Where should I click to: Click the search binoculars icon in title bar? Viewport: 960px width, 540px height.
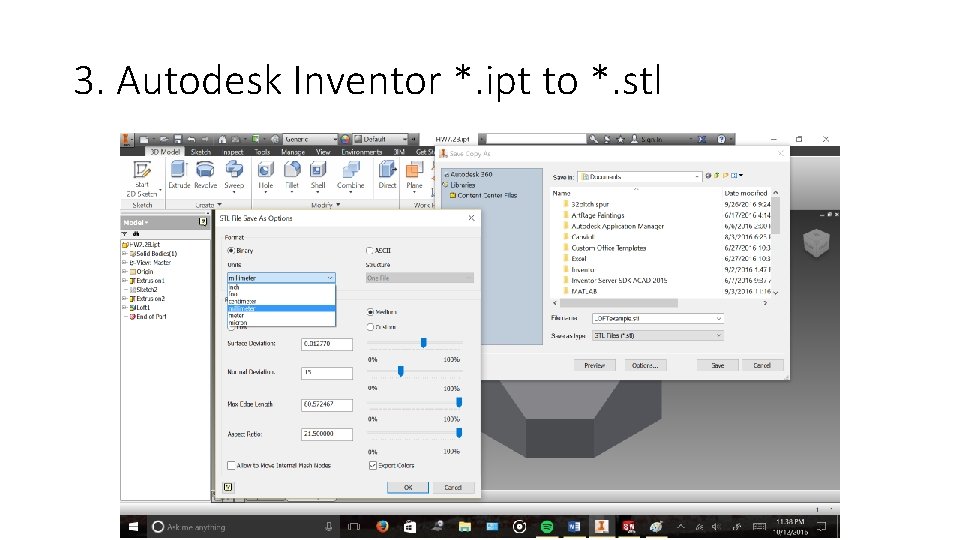(x=593, y=140)
